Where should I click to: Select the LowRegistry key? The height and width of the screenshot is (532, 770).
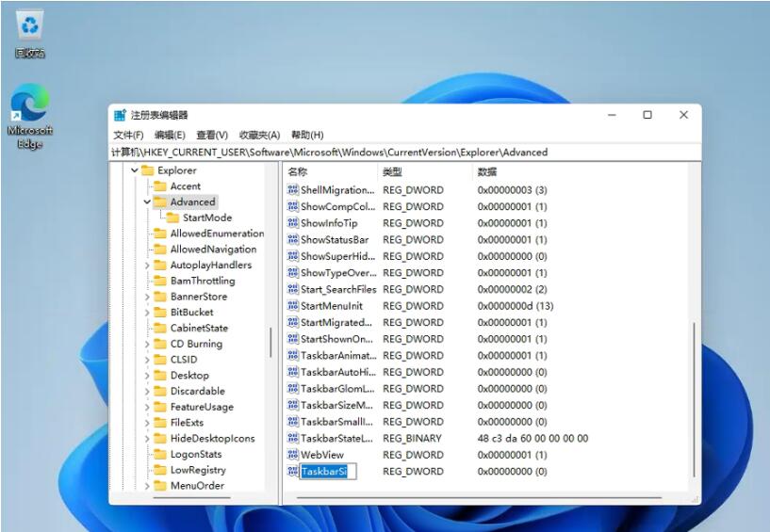pos(198,470)
